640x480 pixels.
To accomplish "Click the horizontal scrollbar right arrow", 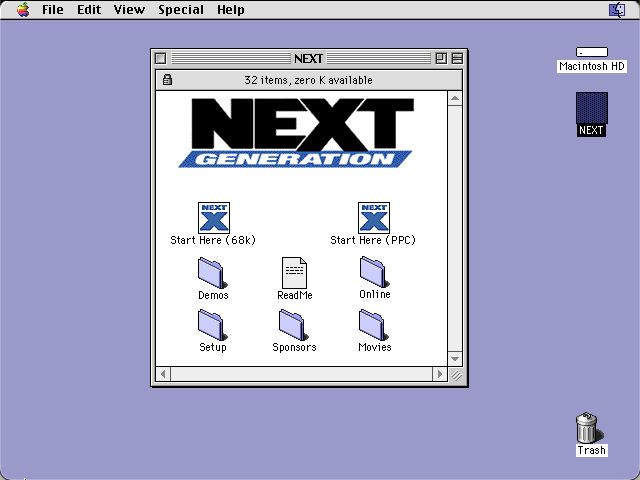I will coord(440,374).
